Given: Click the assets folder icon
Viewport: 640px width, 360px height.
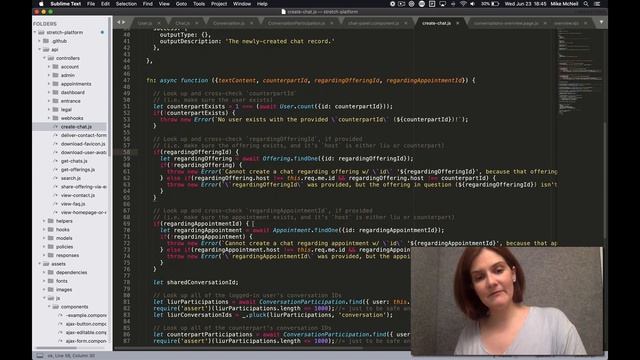Looking at the screenshot, I should tap(46, 264).
